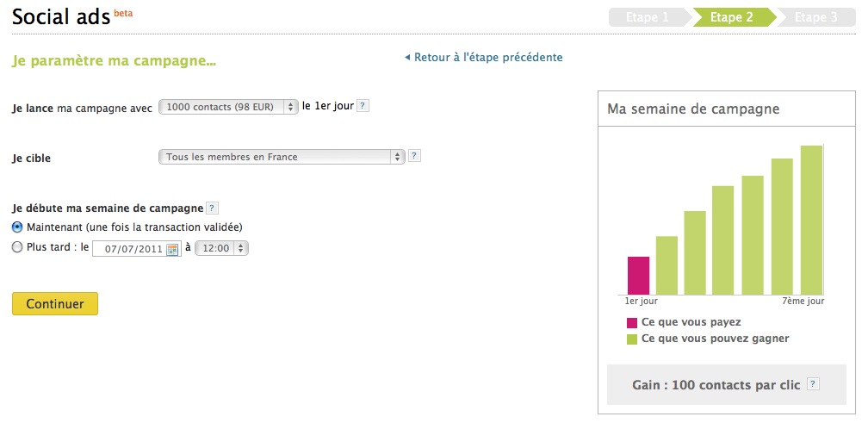
Task: Go to the Etape 1 step tab
Action: point(648,17)
